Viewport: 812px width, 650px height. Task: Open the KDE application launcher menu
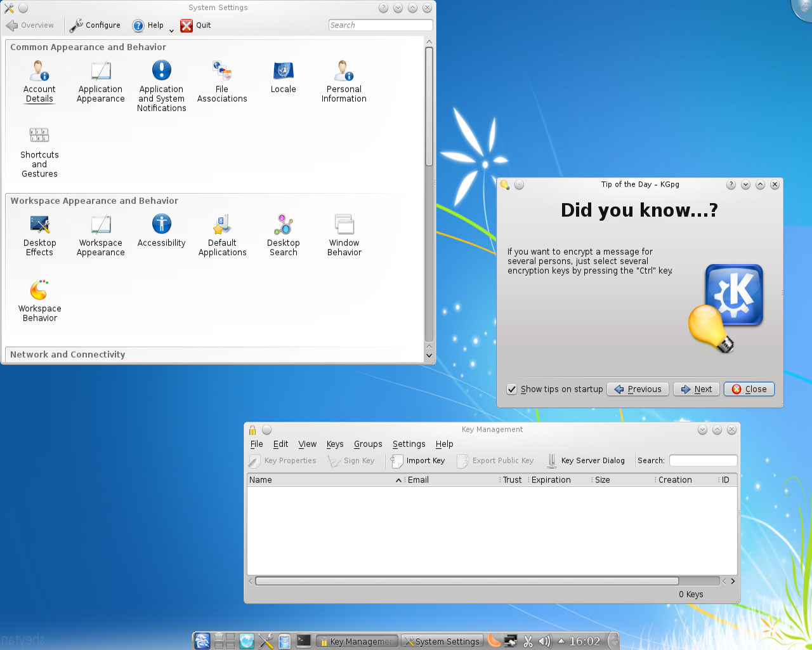pos(202,641)
